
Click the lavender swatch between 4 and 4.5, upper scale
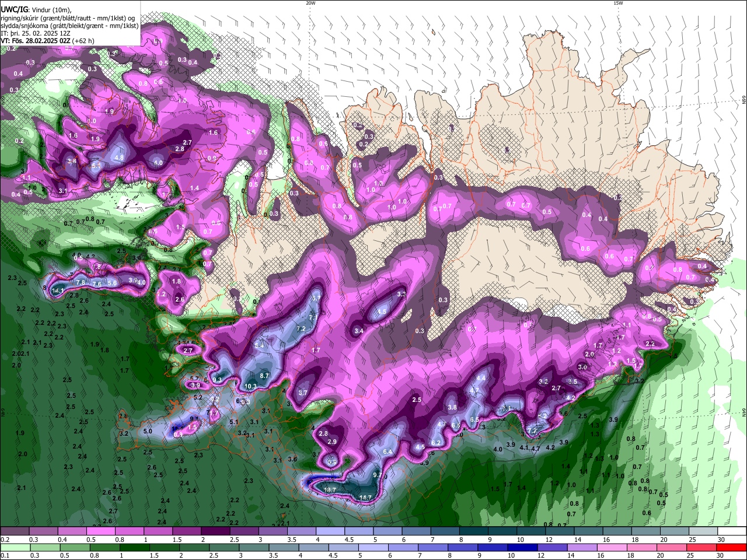330,531
